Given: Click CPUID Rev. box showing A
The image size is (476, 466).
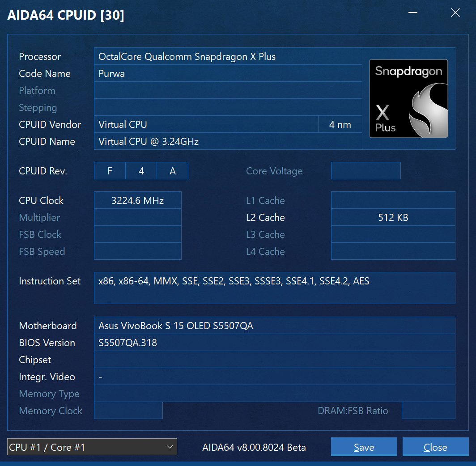Looking at the screenshot, I should coord(173,171).
